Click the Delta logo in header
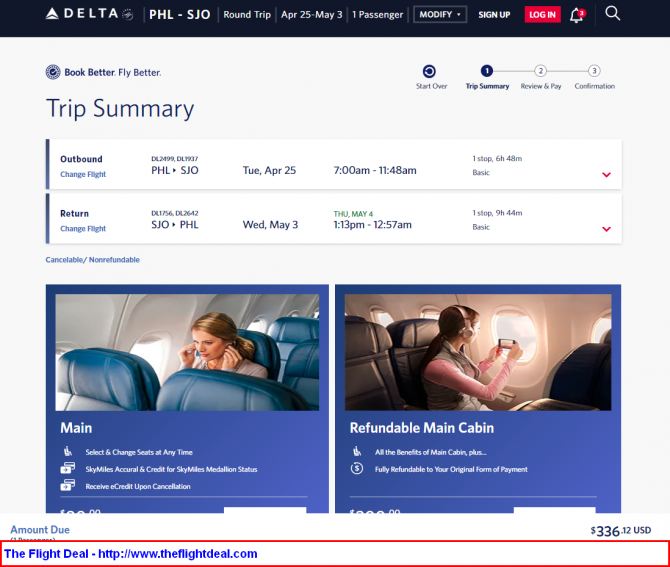Viewport: 670px width, 567px height. [89, 15]
